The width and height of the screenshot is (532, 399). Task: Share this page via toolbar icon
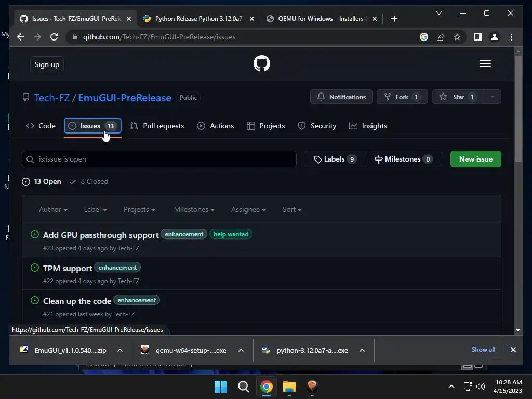tap(441, 37)
